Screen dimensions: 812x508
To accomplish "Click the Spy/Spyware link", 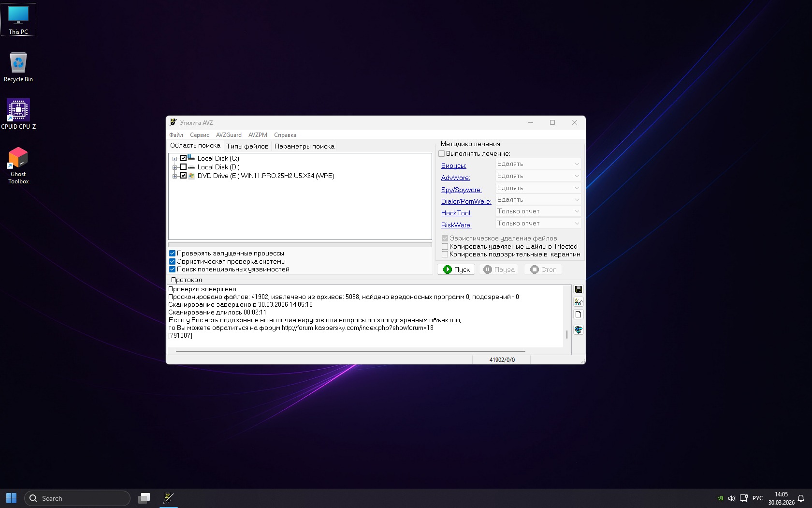I will pos(461,190).
